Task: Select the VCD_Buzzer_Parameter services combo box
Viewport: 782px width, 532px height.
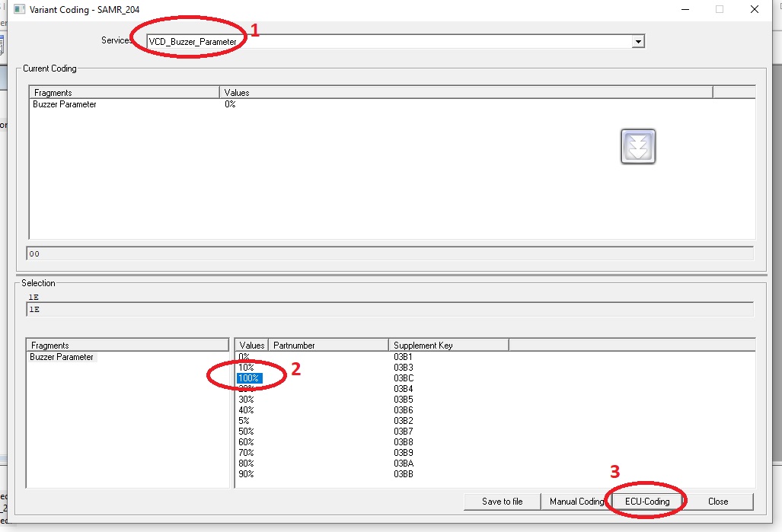Action: click(x=388, y=41)
